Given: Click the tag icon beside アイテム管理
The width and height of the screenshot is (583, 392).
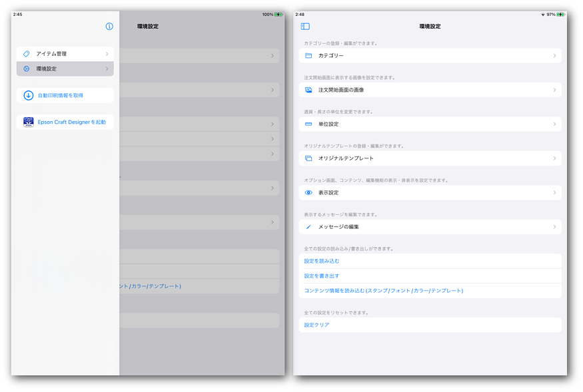Looking at the screenshot, I should coord(27,54).
